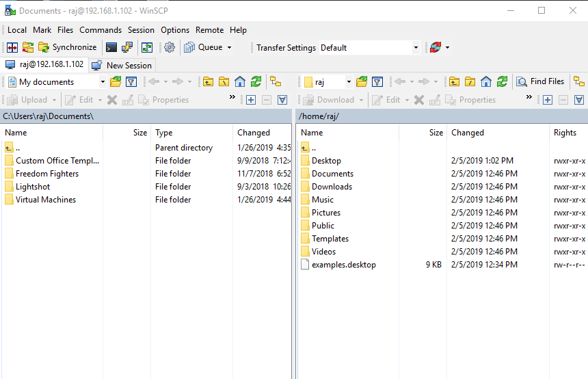The image size is (588, 379).
Task: Click the remote Open Directory icon
Action: pos(362,82)
